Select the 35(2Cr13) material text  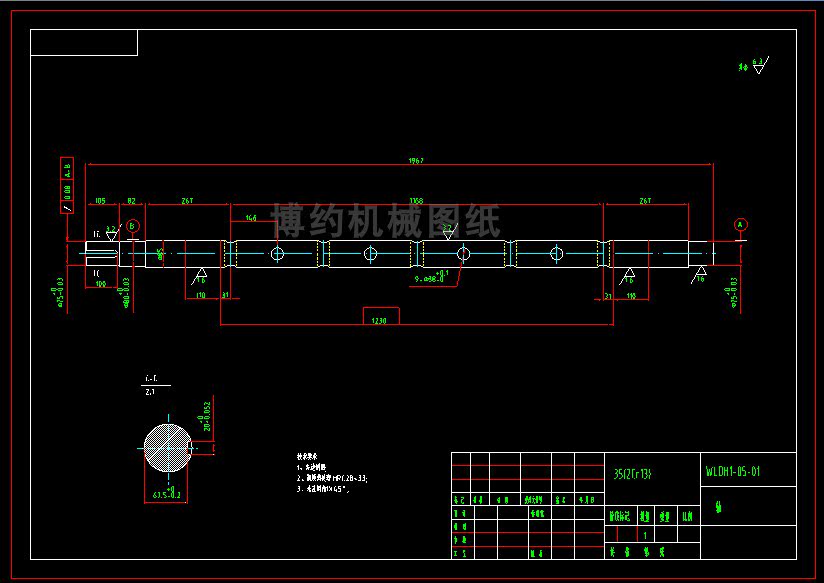pyautogui.click(x=632, y=474)
